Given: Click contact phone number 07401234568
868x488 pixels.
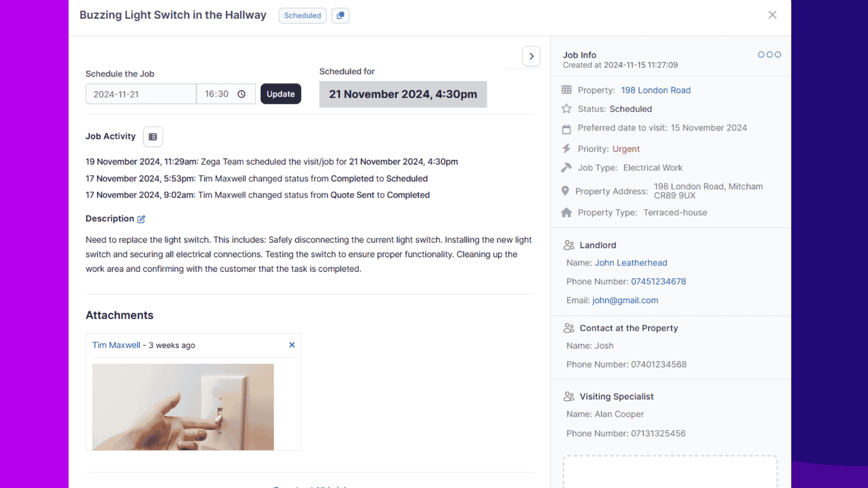Looking at the screenshot, I should [x=659, y=365].
